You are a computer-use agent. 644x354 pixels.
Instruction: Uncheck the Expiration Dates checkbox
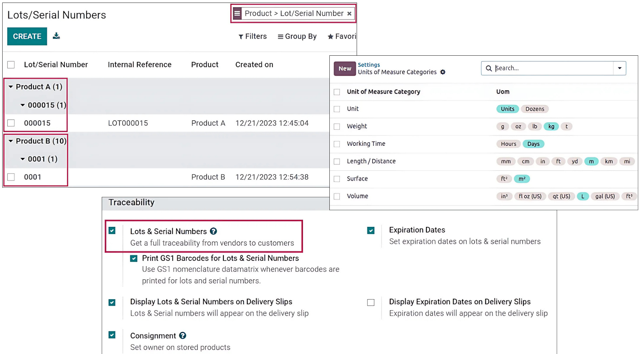(371, 230)
